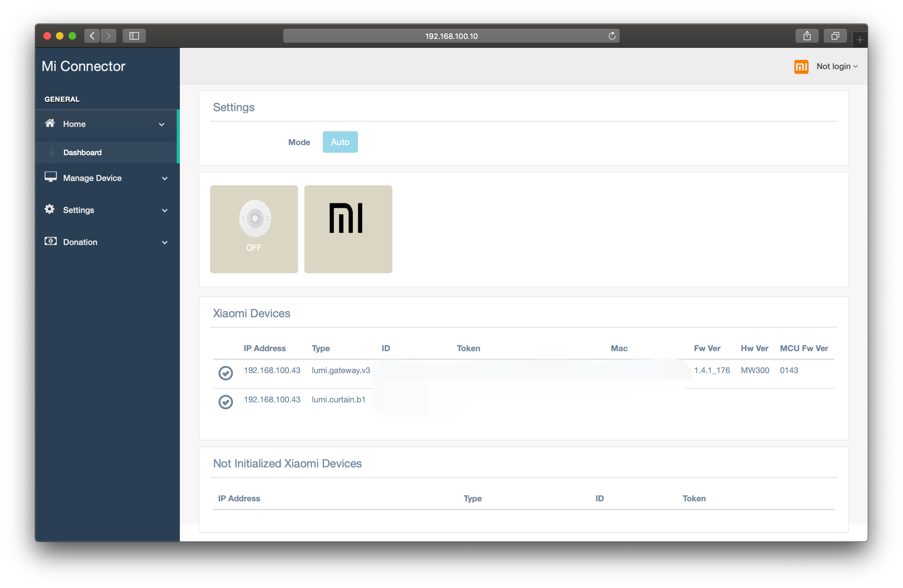Collapse the Home menu section
Viewport: 903px width, 588px height.
point(162,124)
